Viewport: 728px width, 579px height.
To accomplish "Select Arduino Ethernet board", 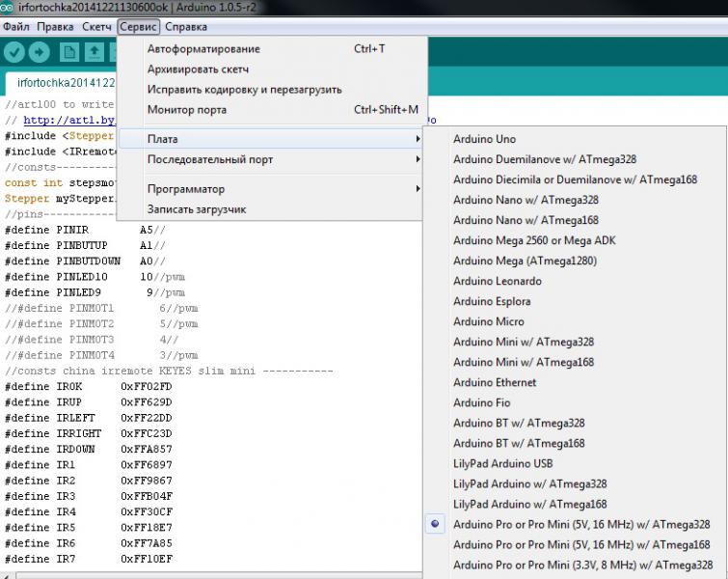I will (575, 382).
